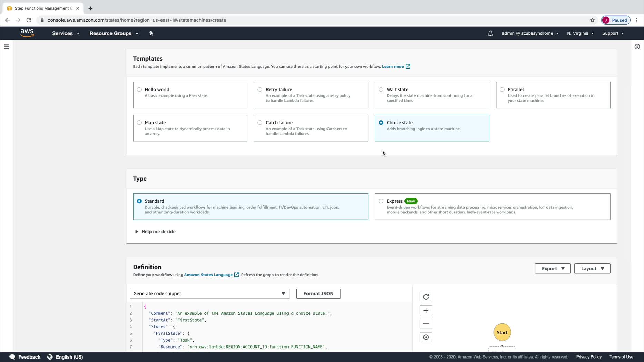Viewport: 644px width, 362px height.
Task: Open the Generate code snippet dropdown
Action: tap(209, 293)
